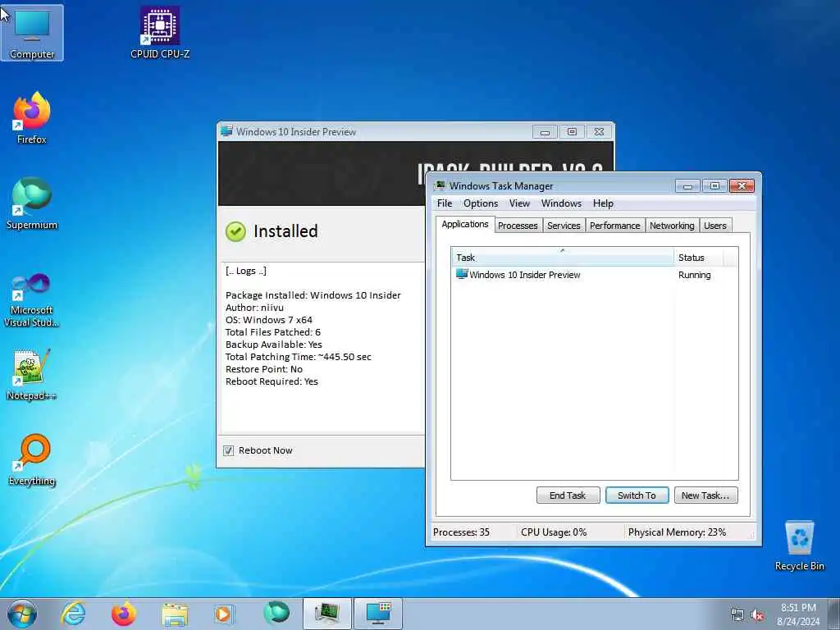Close the Windows Task Manager window
Screen dimensions: 840x630
coord(742,186)
